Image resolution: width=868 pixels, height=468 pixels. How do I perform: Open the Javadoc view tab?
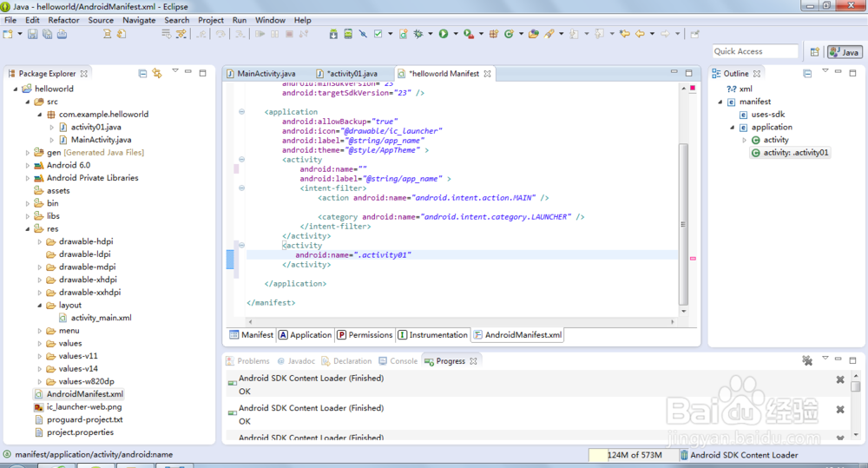click(296, 361)
